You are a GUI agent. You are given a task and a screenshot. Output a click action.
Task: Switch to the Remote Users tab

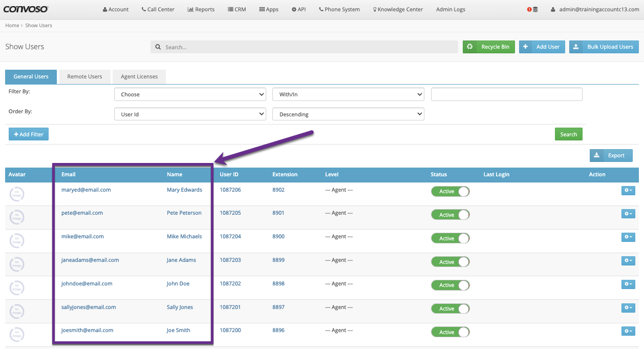point(84,77)
